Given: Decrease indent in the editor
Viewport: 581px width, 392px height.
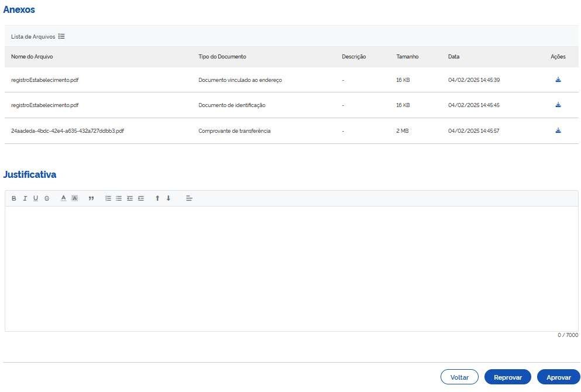Looking at the screenshot, I should click(x=130, y=198).
